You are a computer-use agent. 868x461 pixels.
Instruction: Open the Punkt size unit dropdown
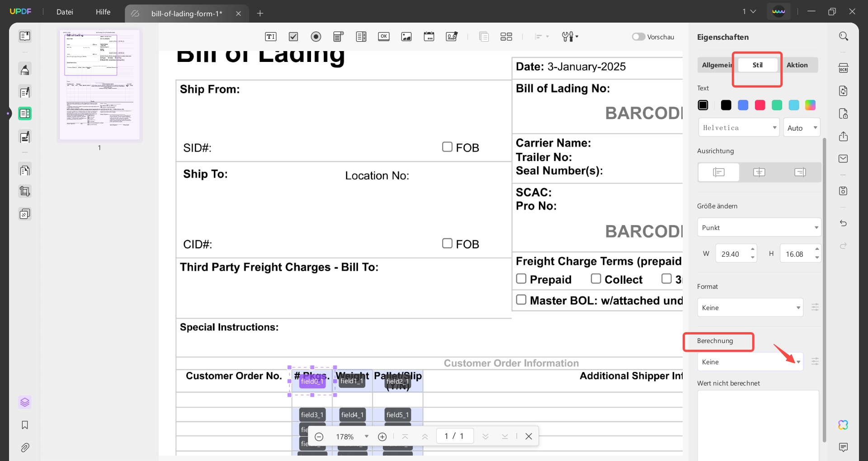tap(759, 227)
